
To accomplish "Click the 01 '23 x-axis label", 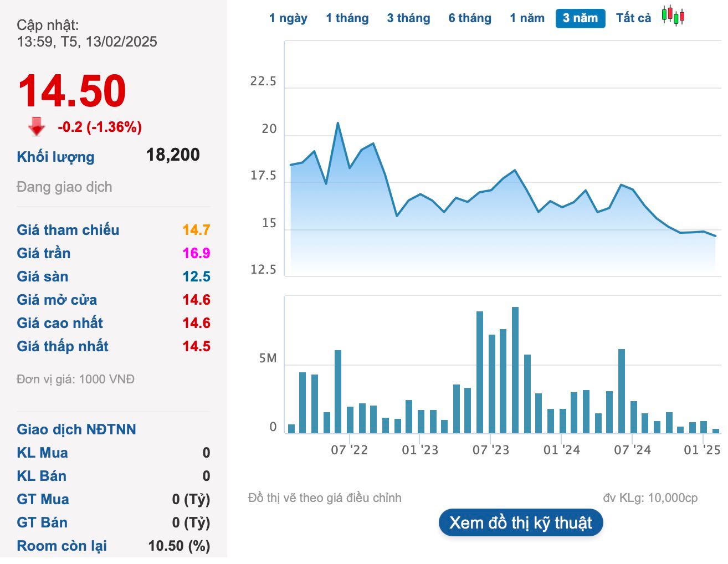I will (x=420, y=450).
